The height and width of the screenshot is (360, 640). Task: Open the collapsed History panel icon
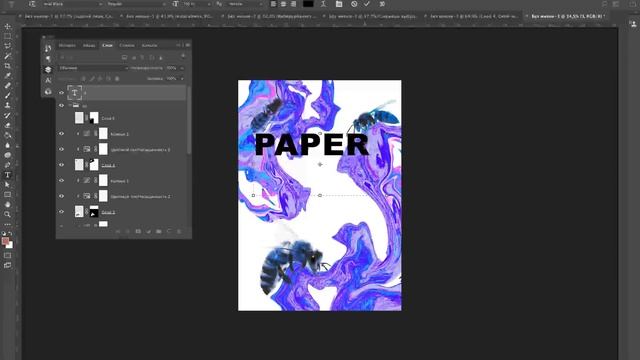pos(48,48)
